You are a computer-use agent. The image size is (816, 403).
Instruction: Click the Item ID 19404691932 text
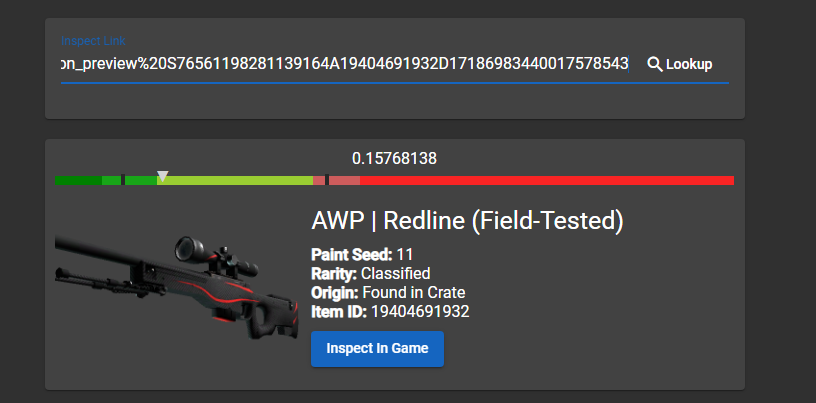point(390,311)
